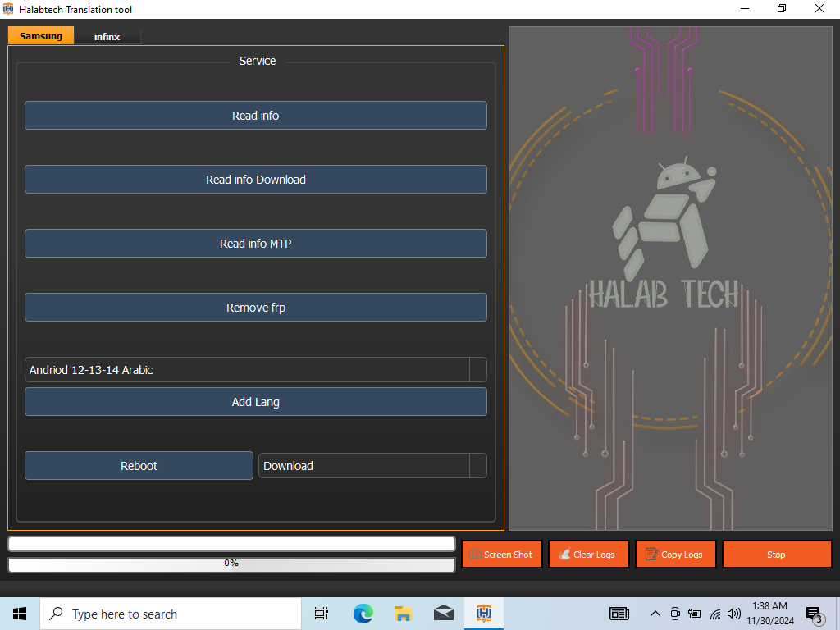Image resolution: width=840 pixels, height=630 pixels.
Task: Open Task View from taskbar
Action: [322, 614]
